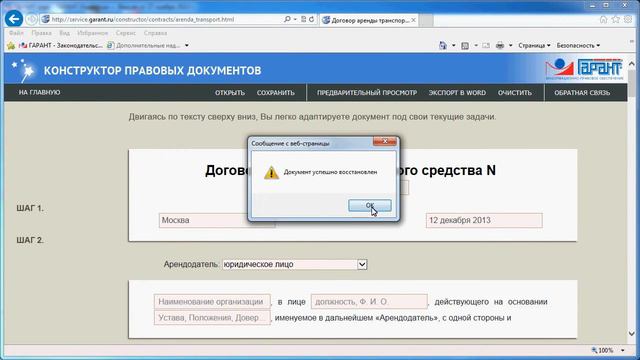This screenshot has width=640, height=360.
Task: Open the zoom level dropdown arrow
Action: pos(622,350)
